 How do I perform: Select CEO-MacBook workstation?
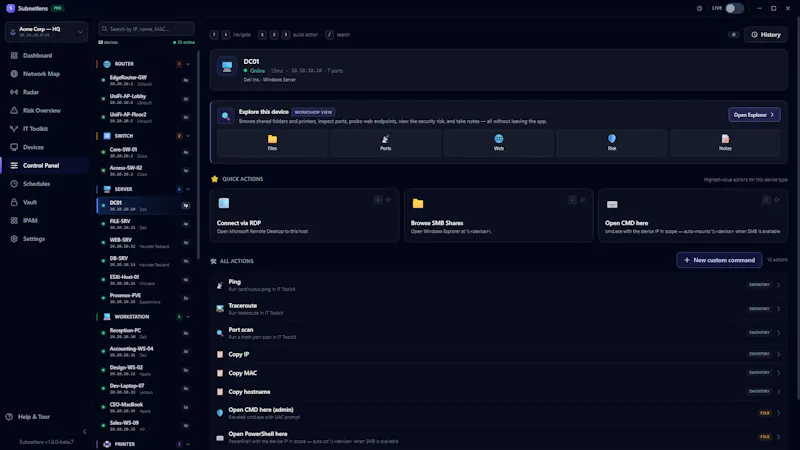point(145,407)
